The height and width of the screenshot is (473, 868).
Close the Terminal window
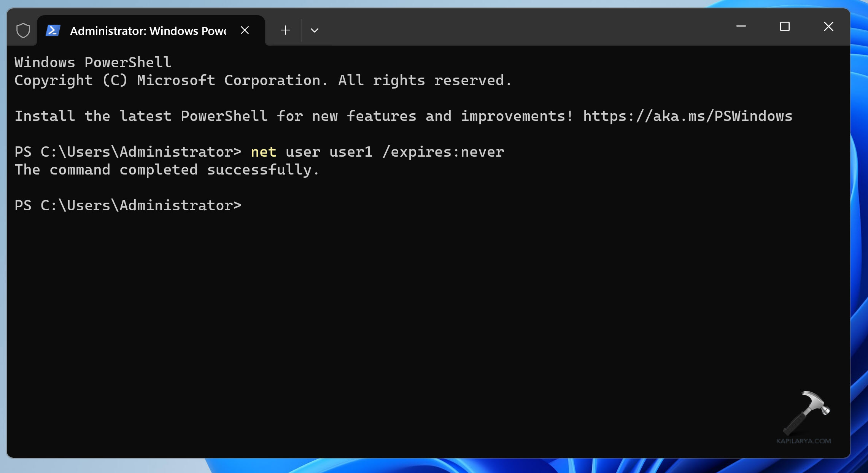click(x=828, y=27)
